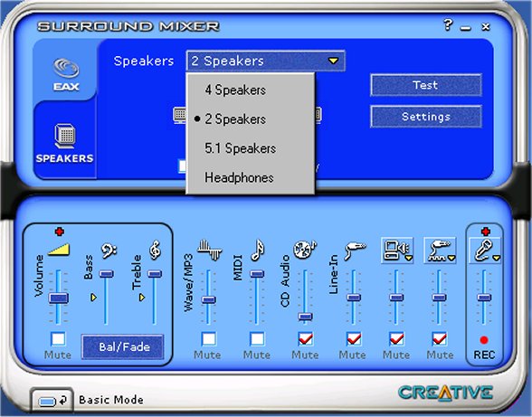Click the yellow arrow beside Treble slider
532x417 pixels.
(142, 298)
